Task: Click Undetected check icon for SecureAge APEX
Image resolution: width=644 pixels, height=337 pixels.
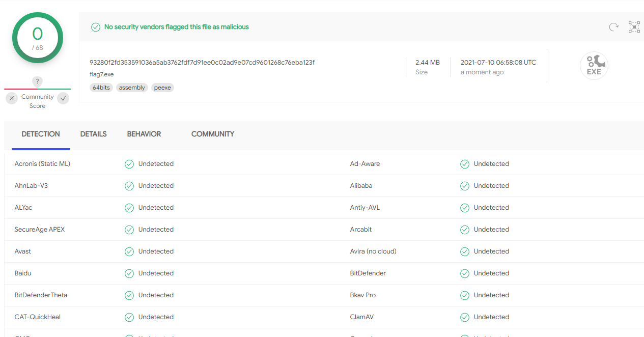Action: [x=129, y=230]
